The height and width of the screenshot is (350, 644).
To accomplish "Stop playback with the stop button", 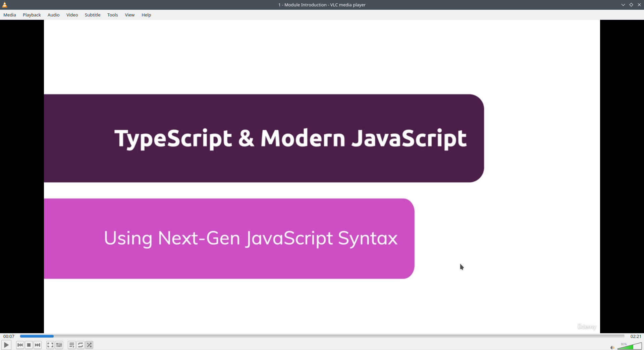I will click(x=29, y=345).
